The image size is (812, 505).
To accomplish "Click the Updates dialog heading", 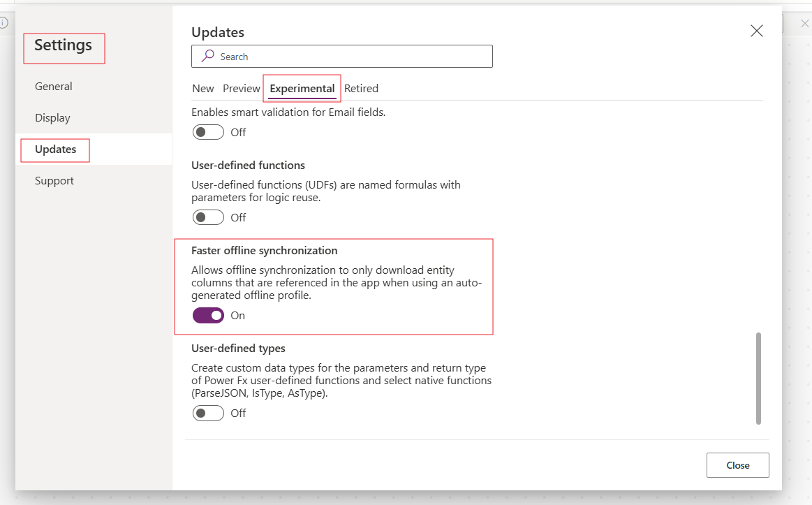I will click(x=218, y=32).
